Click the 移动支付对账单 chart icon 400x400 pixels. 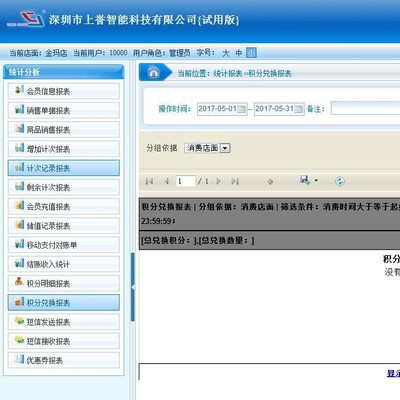pyautogui.click(x=19, y=244)
